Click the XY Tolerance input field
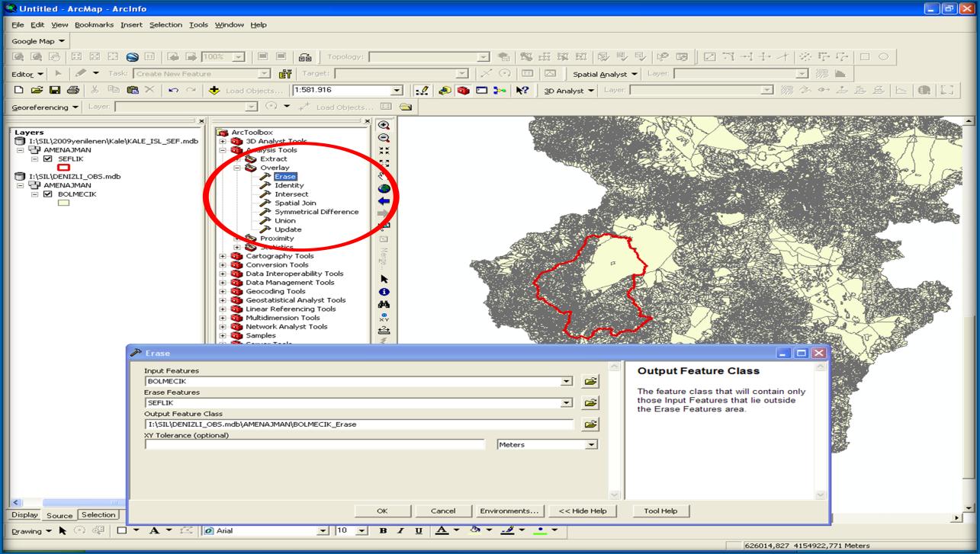 315,444
